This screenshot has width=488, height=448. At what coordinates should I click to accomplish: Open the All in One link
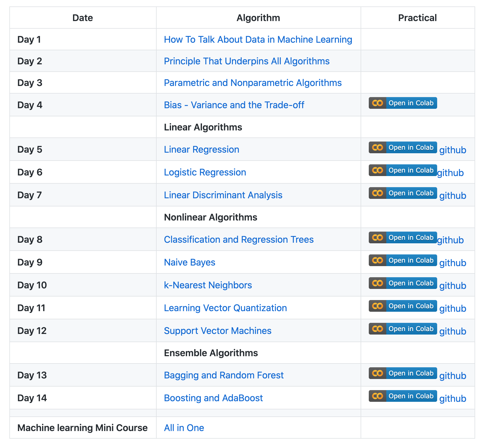point(184,428)
